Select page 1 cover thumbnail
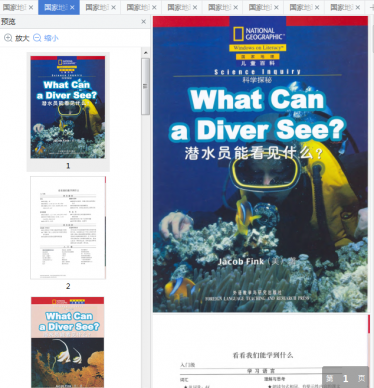Viewport: 374px width, 388px height. point(68,107)
